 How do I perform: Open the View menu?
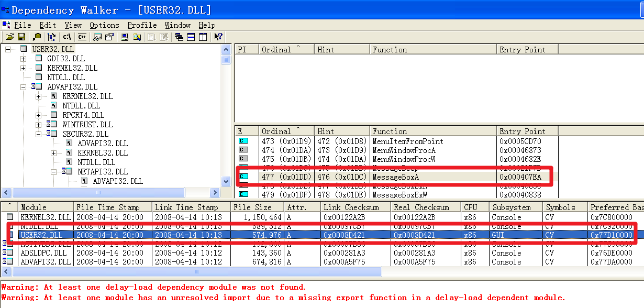(x=73, y=25)
